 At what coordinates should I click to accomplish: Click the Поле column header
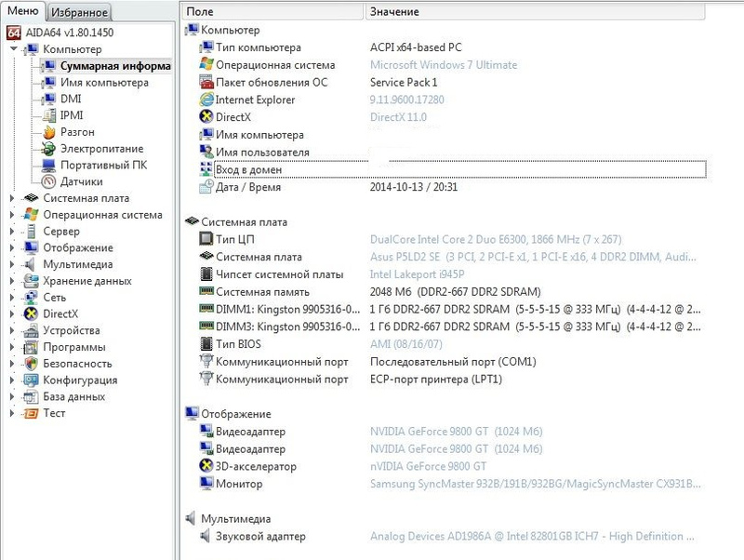tap(272, 11)
